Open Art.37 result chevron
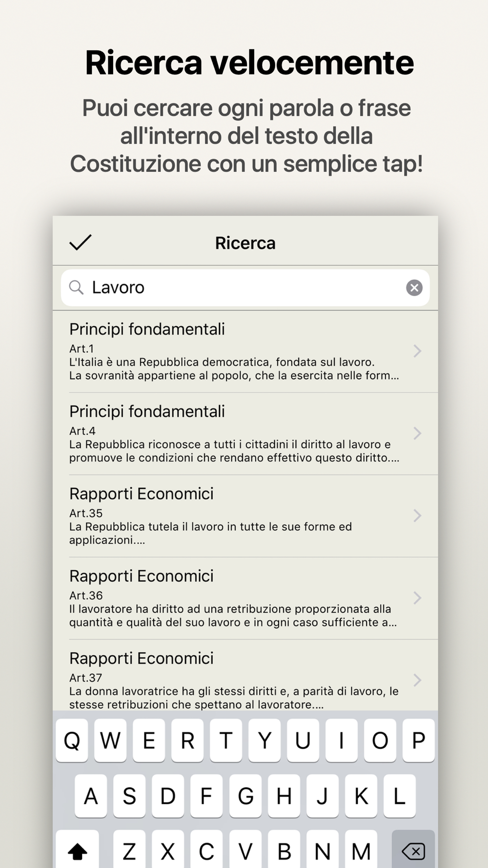488x868 pixels. 417,680
